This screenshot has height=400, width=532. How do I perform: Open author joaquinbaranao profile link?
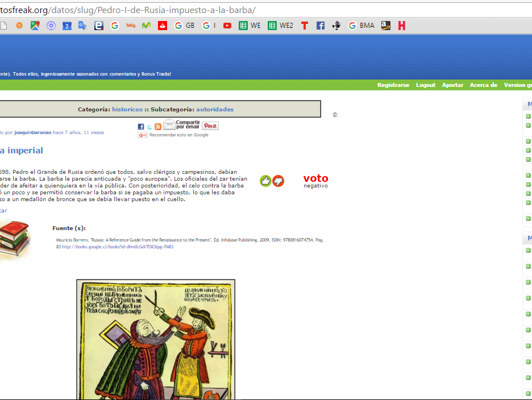pos(33,132)
